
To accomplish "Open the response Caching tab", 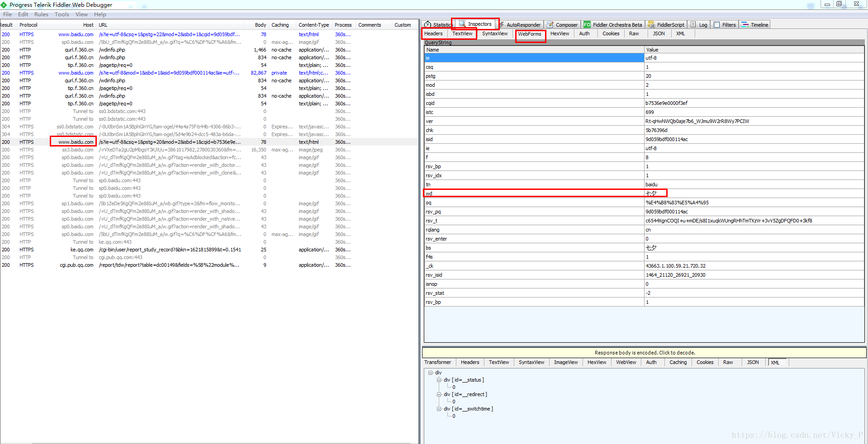I will click(678, 362).
